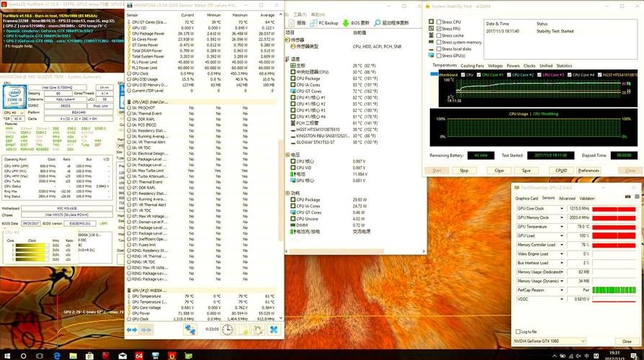
Task: Toggle the CPU Core #3 graph checkbox
Action: click(540, 75)
